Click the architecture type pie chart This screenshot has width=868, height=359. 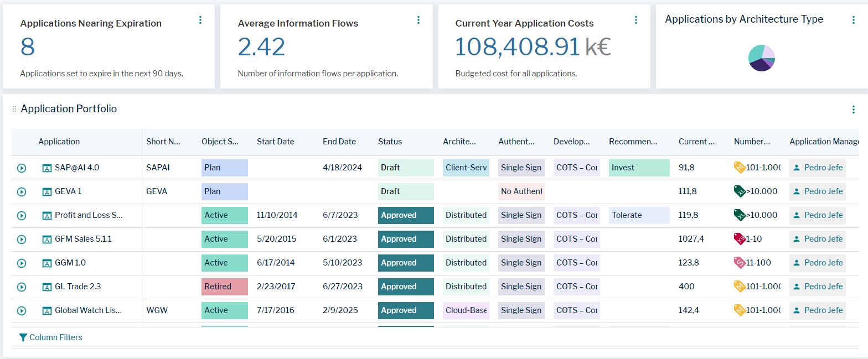tap(761, 58)
